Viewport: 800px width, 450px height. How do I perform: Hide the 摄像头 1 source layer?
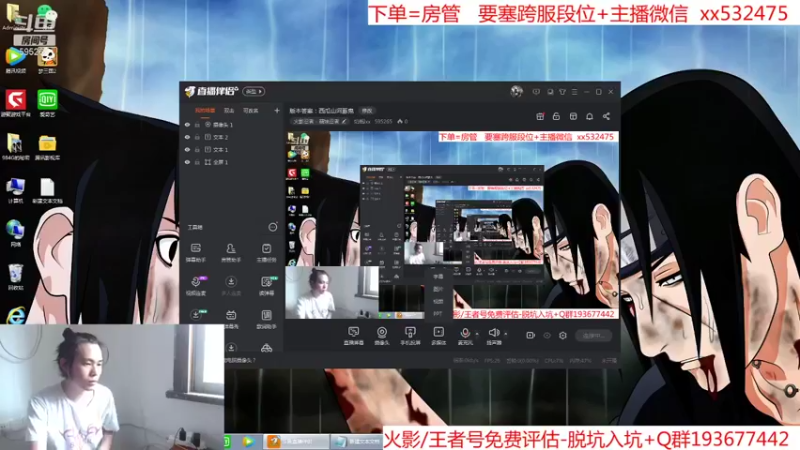[x=187, y=124]
